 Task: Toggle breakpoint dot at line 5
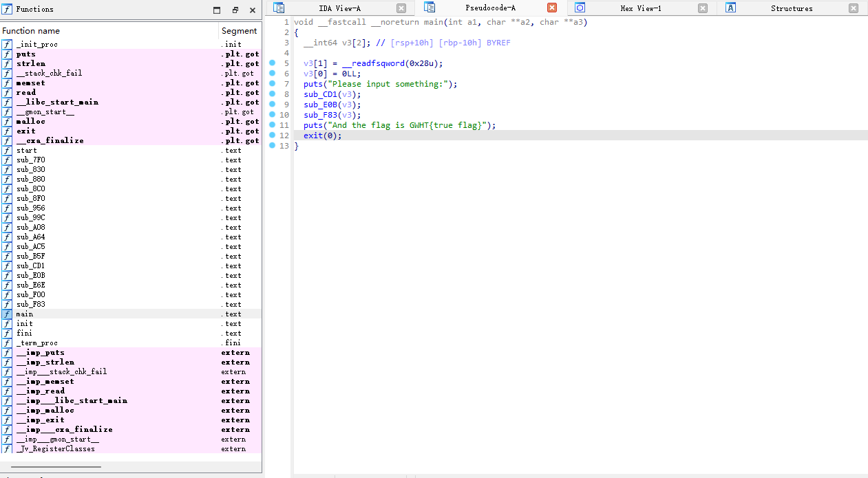click(272, 63)
